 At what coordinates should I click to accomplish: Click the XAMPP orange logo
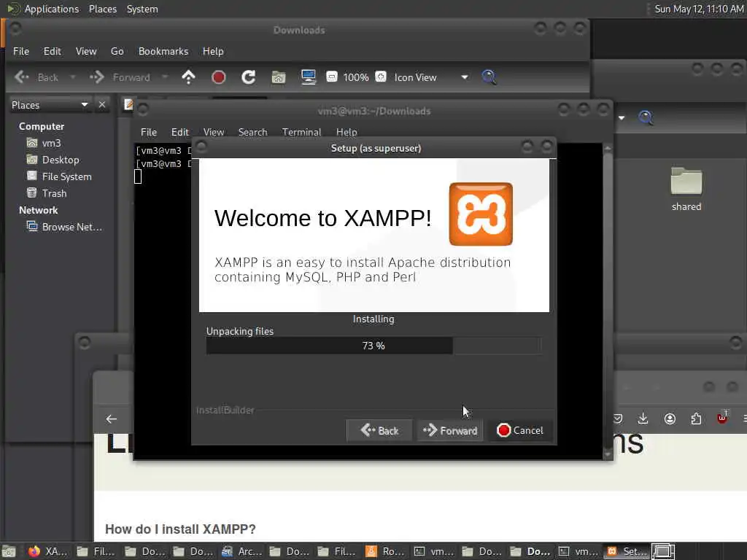tap(481, 214)
